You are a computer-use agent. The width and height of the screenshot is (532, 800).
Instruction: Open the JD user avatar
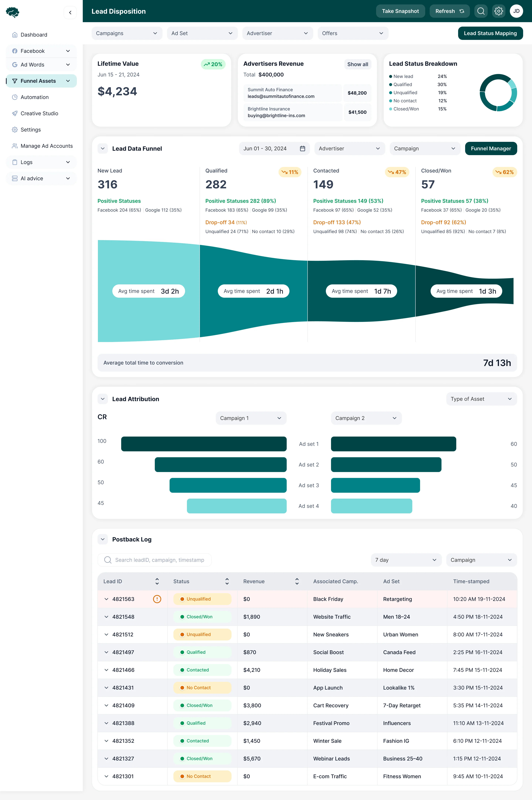(516, 11)
